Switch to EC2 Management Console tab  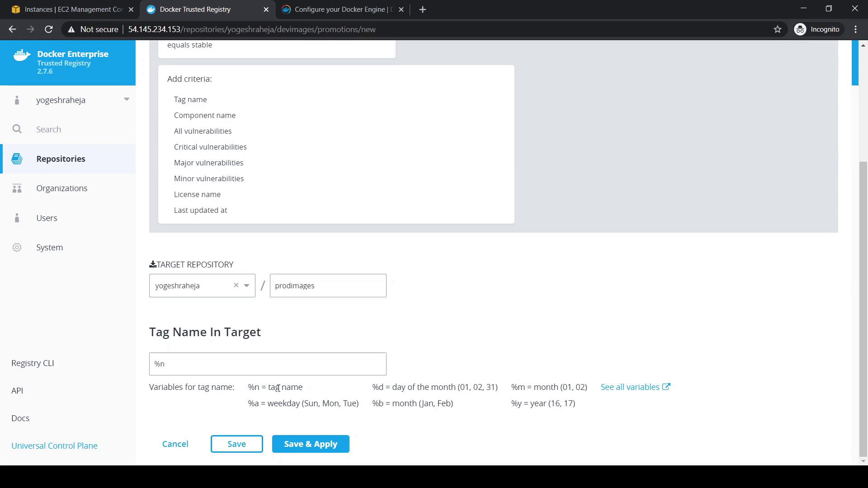pos(72,9)
